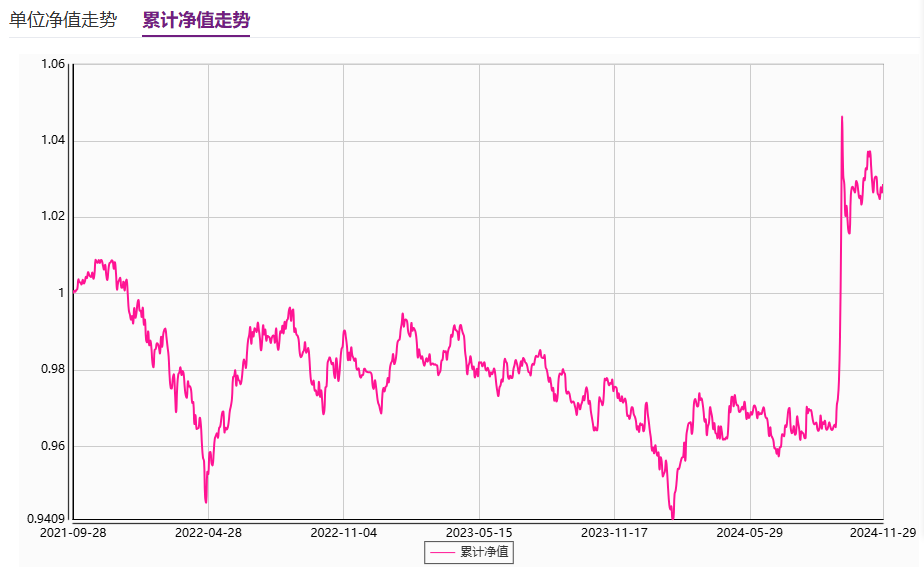This screenshot has height=567, width=924.
Task: Click the 0.98 y-axis value label
Action: [x=53, y=370]
